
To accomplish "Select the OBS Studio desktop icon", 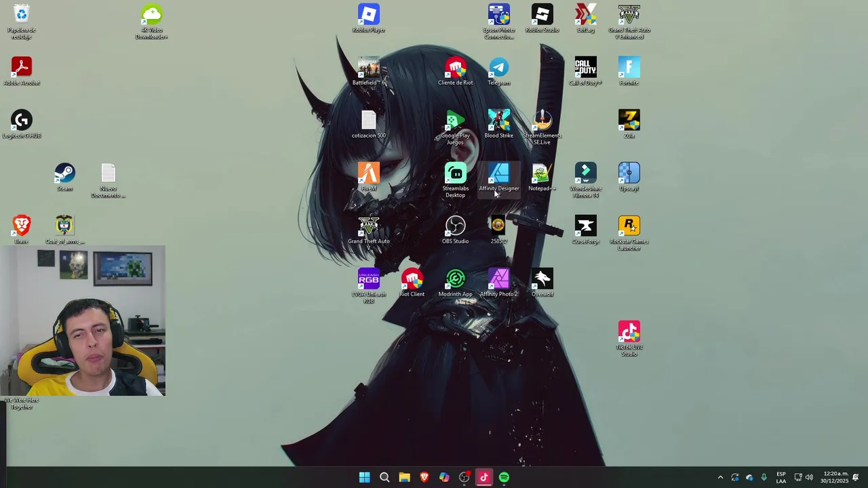I will click(x=456, y=230).
